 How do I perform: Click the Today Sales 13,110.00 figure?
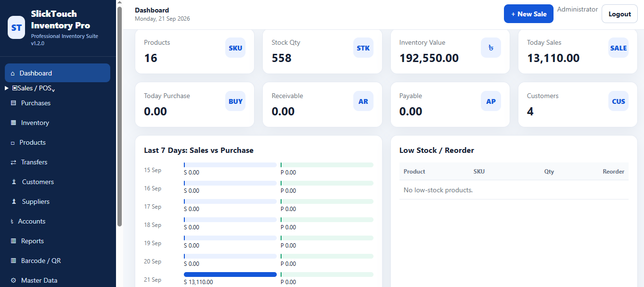(553, 58)
